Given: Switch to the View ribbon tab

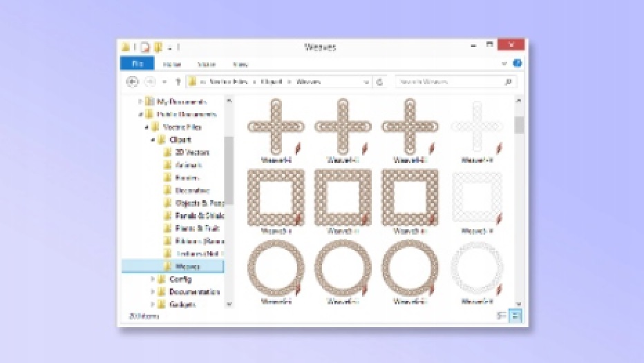Looking at the screenshot, I should coord(240,64).
